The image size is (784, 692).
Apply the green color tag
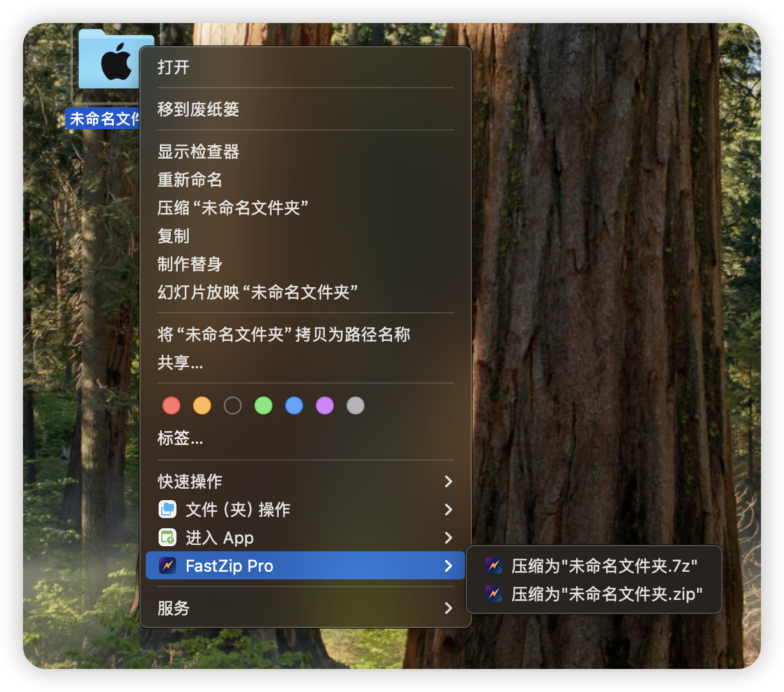263,405
